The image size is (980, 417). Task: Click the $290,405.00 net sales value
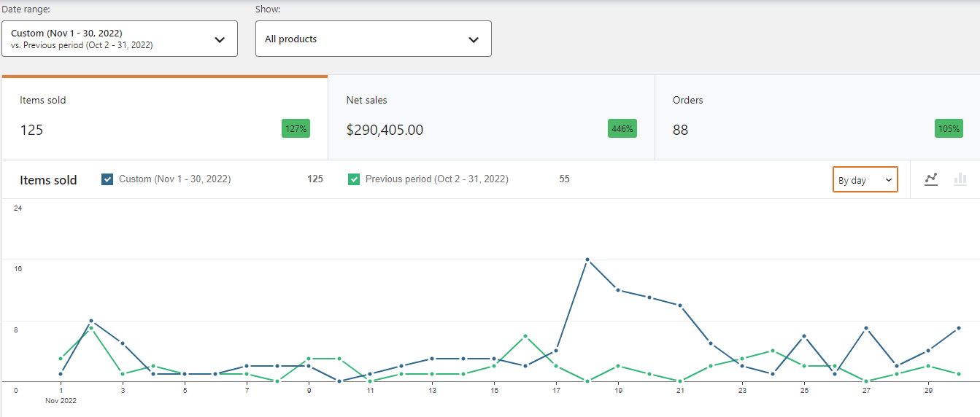click(385, 130)
